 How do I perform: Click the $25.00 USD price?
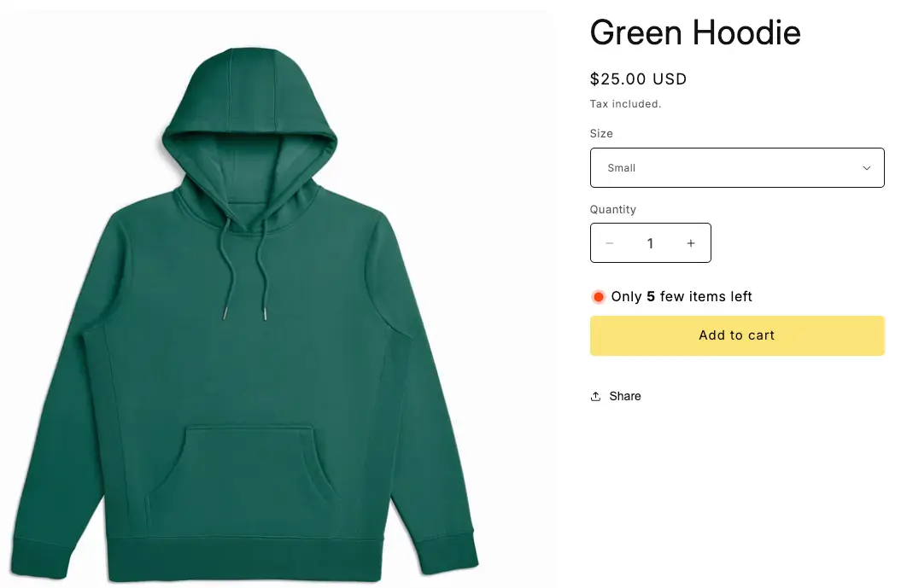point(638,79)
